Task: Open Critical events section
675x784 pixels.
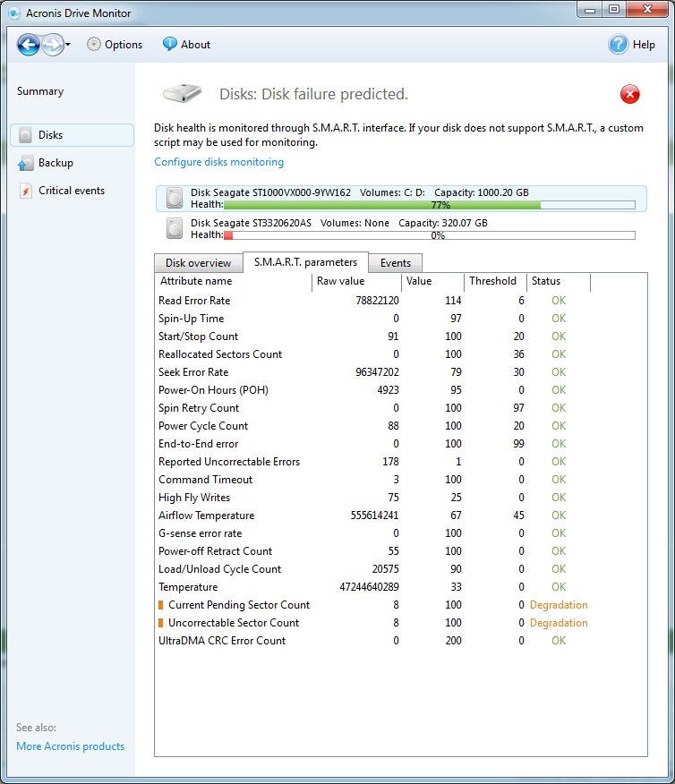Action: coord(72,191)
